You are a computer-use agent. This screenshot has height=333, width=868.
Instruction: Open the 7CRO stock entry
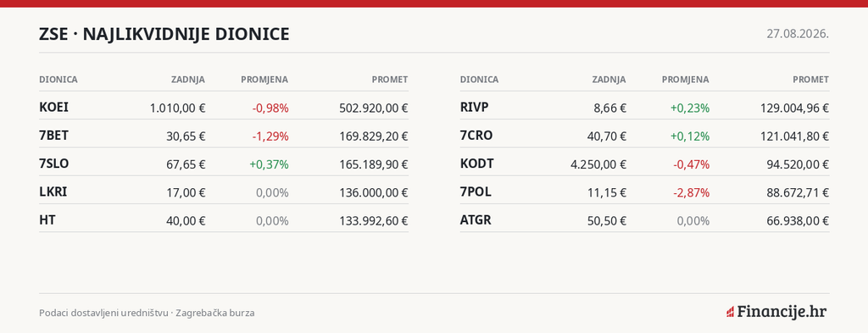click(644, 136)
